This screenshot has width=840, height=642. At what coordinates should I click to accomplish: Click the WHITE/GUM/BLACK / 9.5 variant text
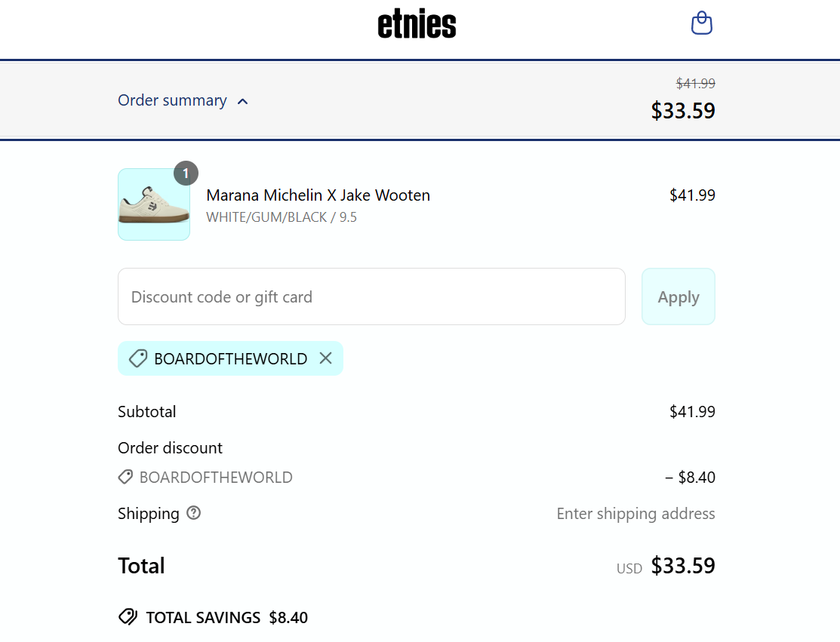[x=282, y=217]
